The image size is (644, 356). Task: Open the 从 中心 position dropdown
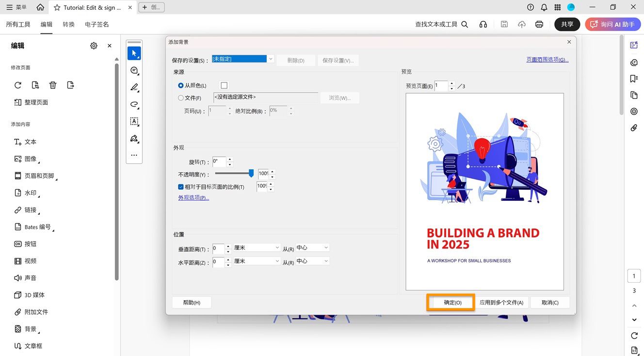coord(323,247)
